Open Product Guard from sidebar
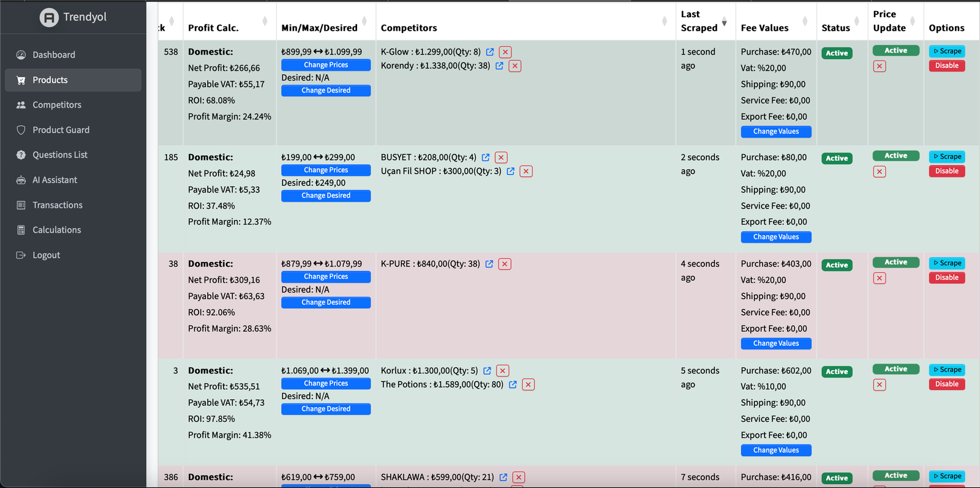 pos(61,130)
